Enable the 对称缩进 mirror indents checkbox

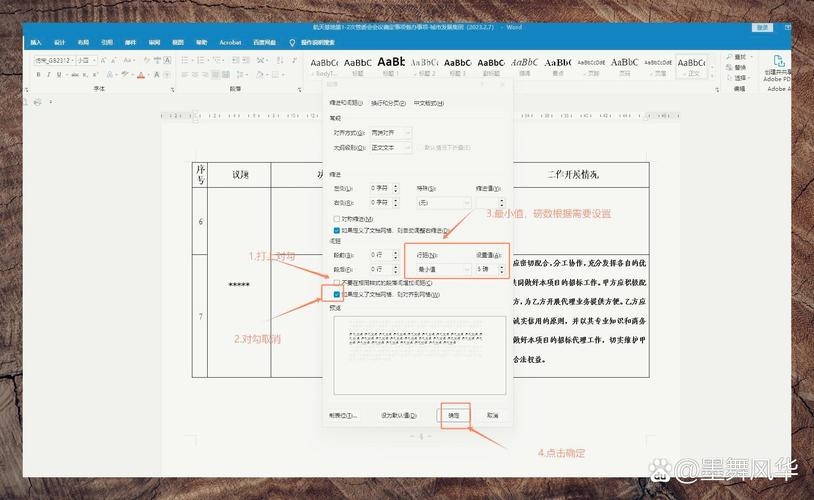[337, 219]
